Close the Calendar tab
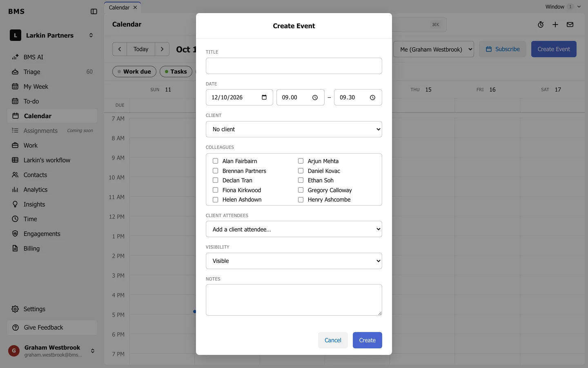The height and width of the screenshot is (368, 588). (135, 7)
